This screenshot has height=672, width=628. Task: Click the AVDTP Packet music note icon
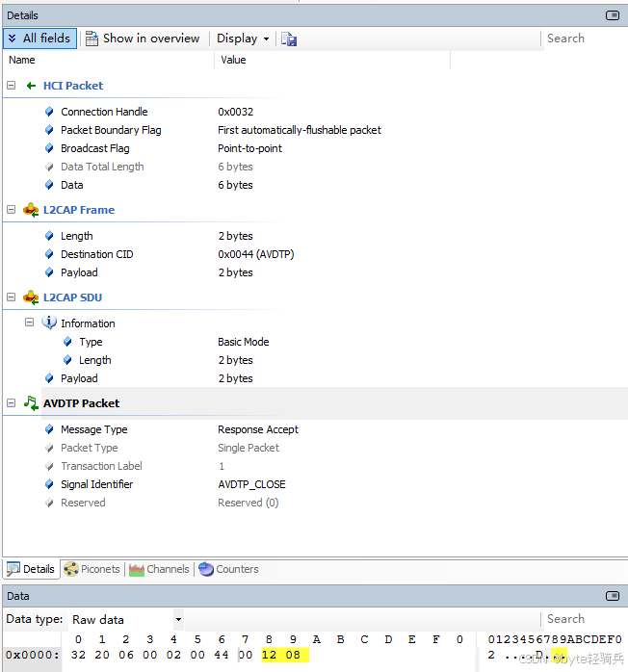(31, 403)
